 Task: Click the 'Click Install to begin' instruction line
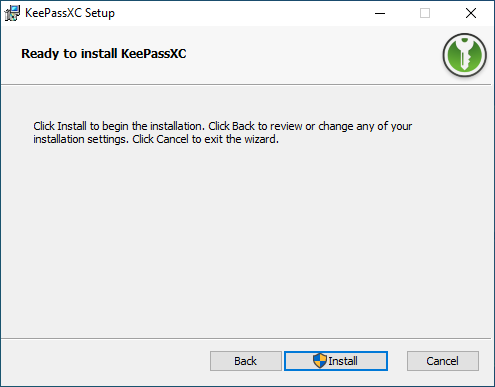(223, 126)
